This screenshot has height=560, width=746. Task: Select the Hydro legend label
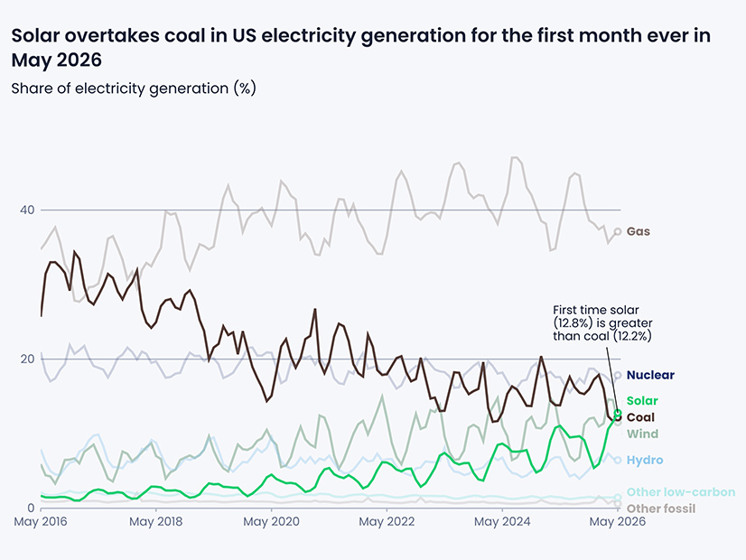coord(645,460)
